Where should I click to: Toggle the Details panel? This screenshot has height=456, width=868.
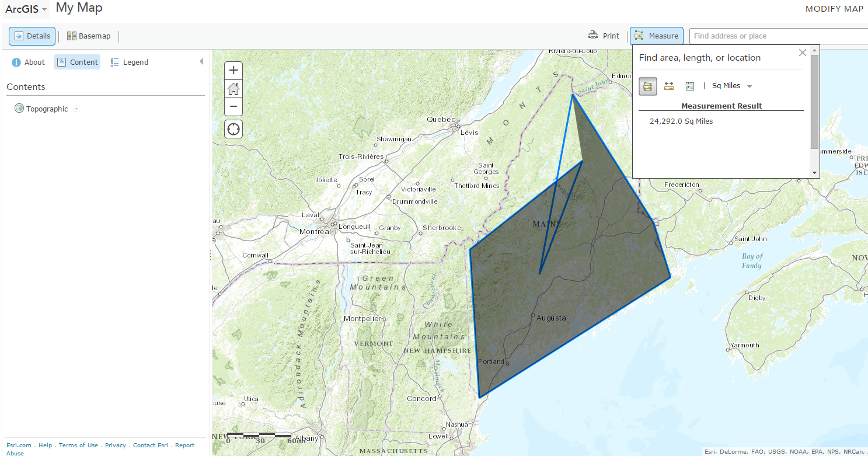32,36
